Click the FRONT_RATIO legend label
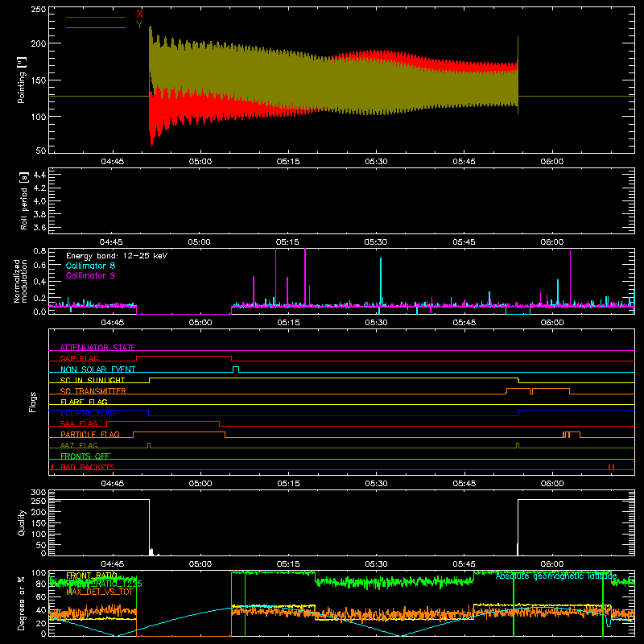Screen dimensions: 644x644 [x=92, y=576]
